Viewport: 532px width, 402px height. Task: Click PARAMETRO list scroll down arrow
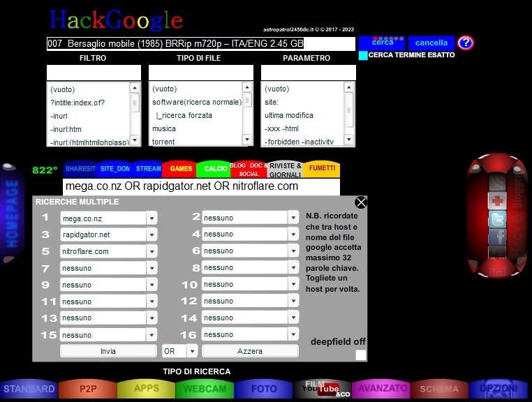pyautogui.click(x=348, y=139)
